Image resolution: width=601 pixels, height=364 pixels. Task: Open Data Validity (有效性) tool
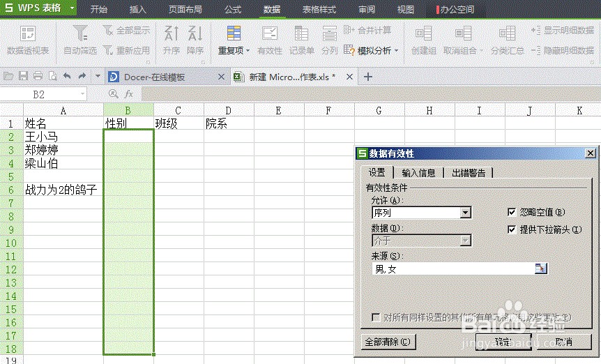click(269, 40)
